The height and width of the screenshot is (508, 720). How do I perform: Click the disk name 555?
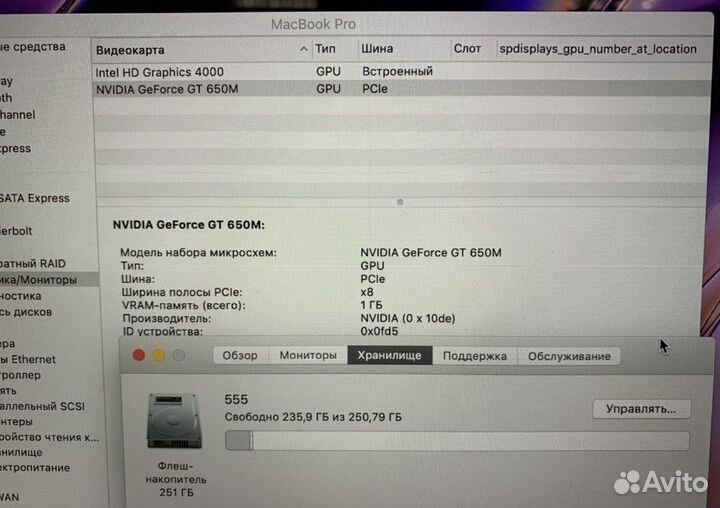(x=236, y=400)
